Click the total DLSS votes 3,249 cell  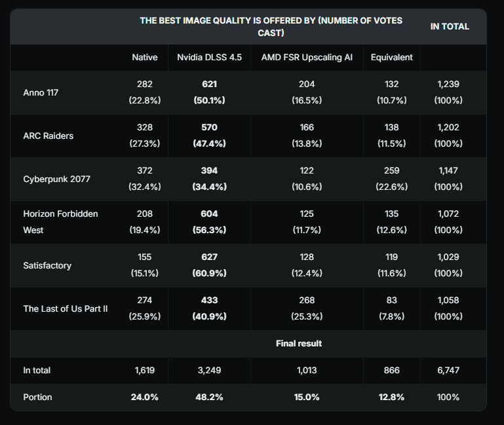point(209,370)
